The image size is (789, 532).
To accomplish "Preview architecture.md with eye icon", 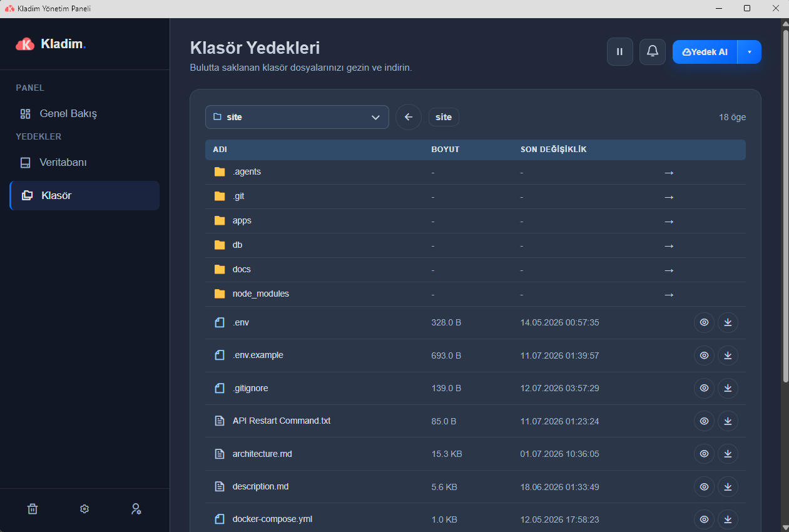I will pos(705,454).
